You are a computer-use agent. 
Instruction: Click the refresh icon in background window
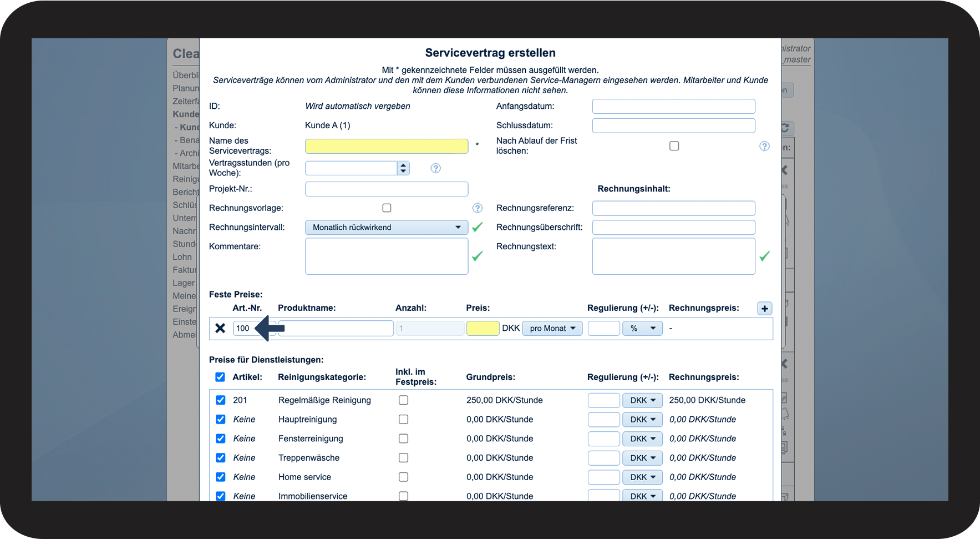786,128
